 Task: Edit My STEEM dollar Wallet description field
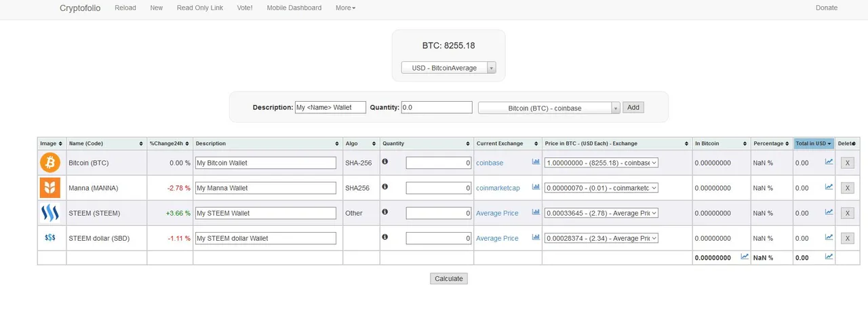[265, 238]
